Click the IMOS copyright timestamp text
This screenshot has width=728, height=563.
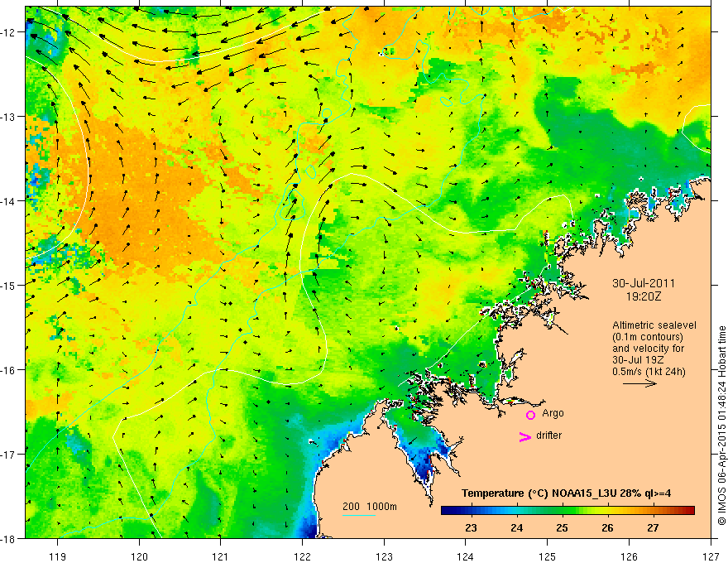pyautogui.click(x=721, y=426)
